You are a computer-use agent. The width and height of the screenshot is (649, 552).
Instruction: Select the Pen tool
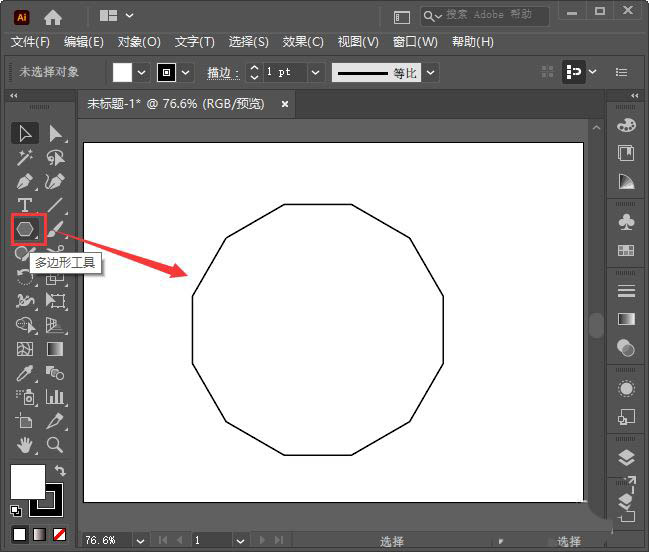pos(25,181)
